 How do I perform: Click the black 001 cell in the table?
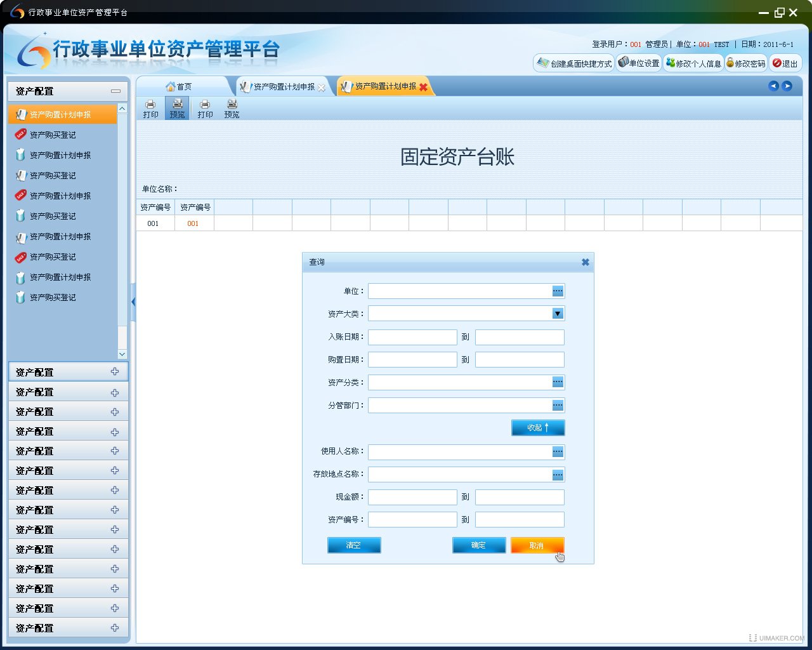pos(153,223)
